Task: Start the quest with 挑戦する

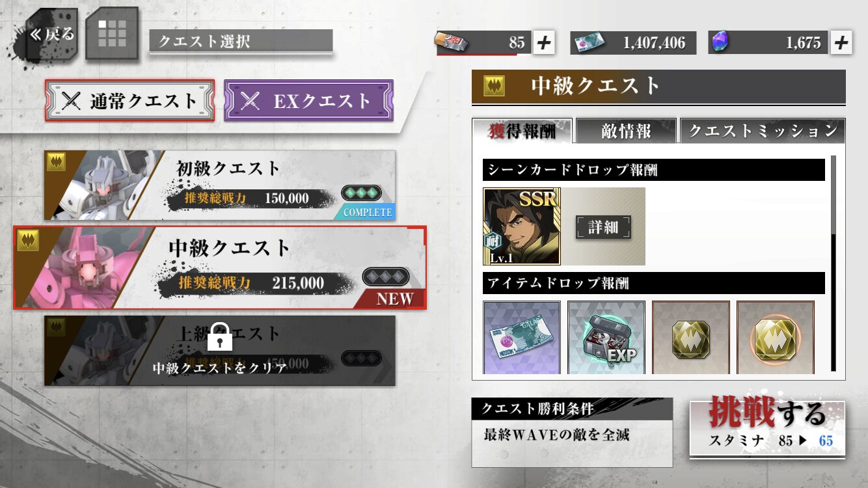Action: pyautogui.click(x=767, y=428)
